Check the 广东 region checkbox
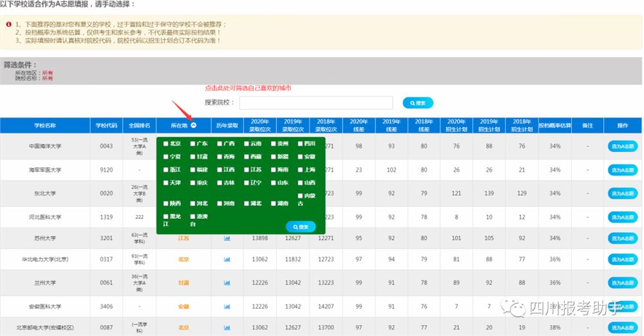Image resolution: width=644 pixels, height=336 pixels. pos(193,144)
